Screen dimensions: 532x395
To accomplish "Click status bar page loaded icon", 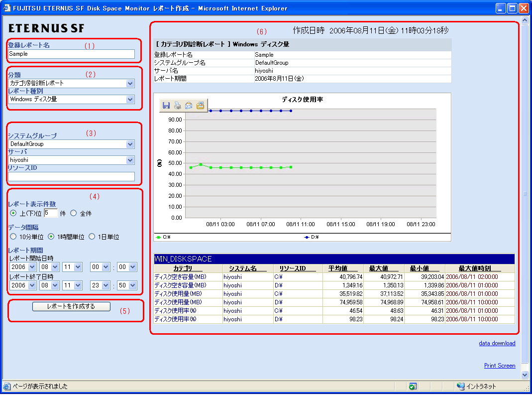I will pos(7,386).
